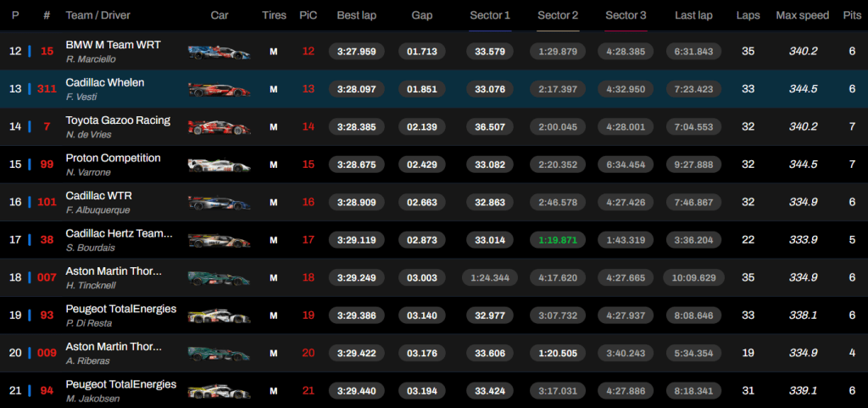Click the Cadillac Hertz Team car image
Screen dimensions: 868x408
(220, 241)
